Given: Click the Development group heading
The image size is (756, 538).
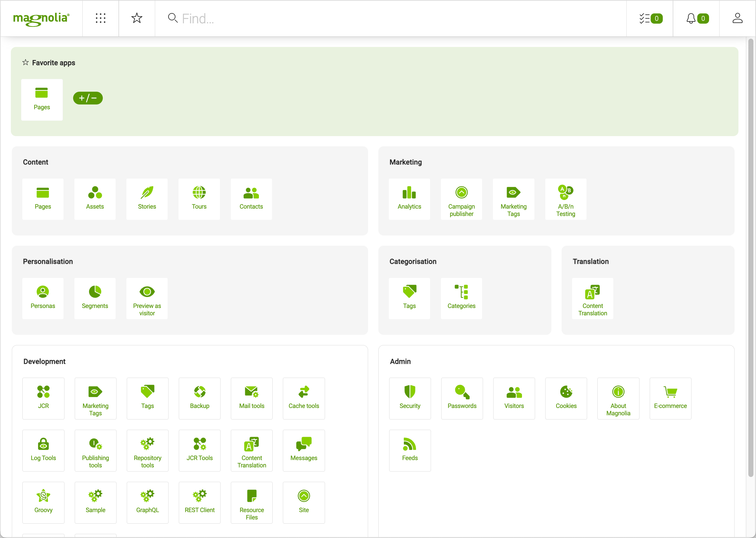Looking at the screenshot, I should pyautogui.click(x=44, y=361).
